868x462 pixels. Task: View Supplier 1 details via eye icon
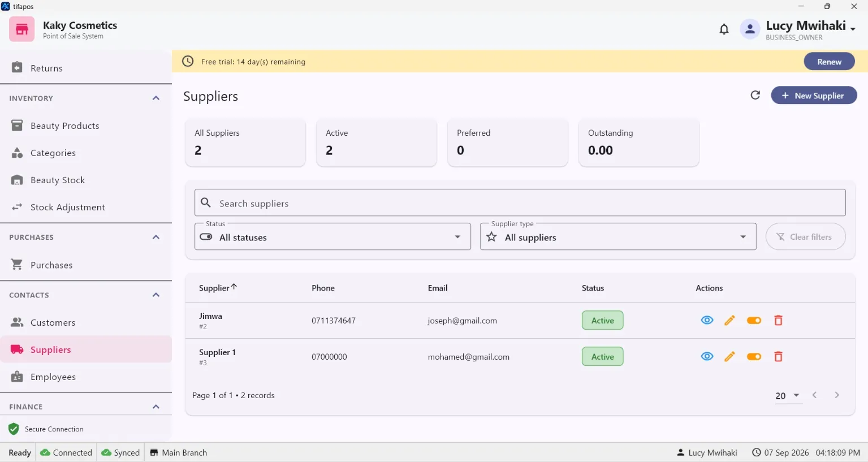tap(707, 356)
